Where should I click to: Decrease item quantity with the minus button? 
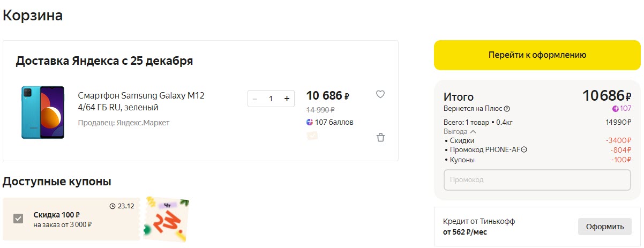(x=255, y=99)
